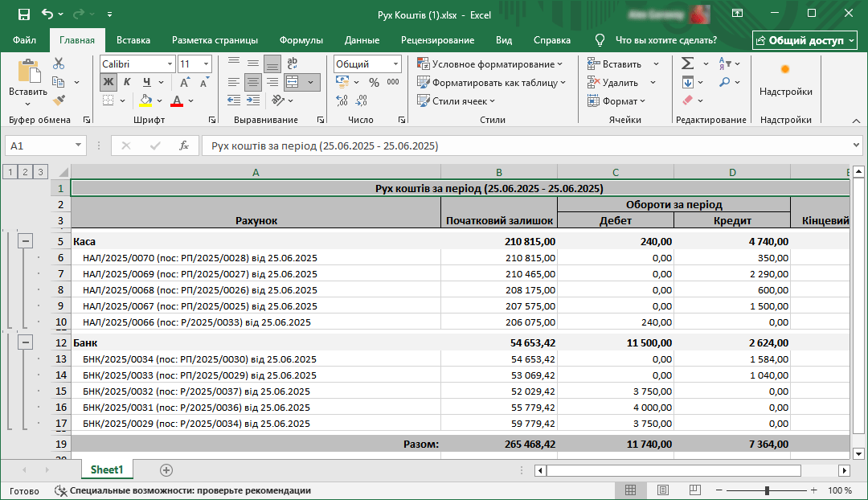Screen dimensions: 868x500
Task: Cut selection with the scissors icon
Action: click(59, 64)
